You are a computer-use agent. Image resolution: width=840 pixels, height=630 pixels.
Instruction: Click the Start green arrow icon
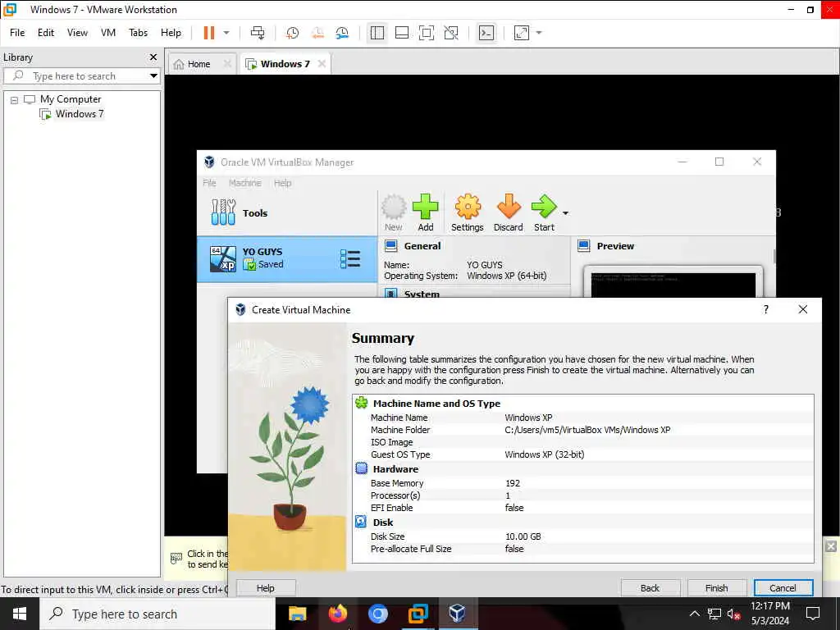544,212
